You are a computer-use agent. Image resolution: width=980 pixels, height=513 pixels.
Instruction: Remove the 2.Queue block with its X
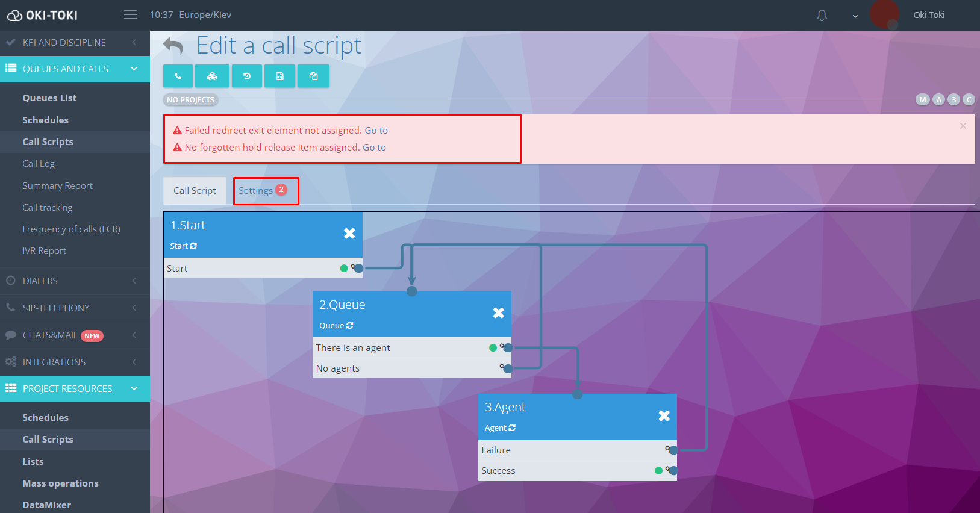coord(498,313)
